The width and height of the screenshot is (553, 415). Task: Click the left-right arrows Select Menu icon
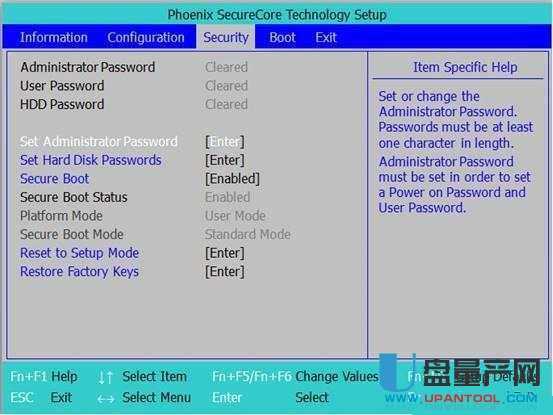tap(106, 399)
